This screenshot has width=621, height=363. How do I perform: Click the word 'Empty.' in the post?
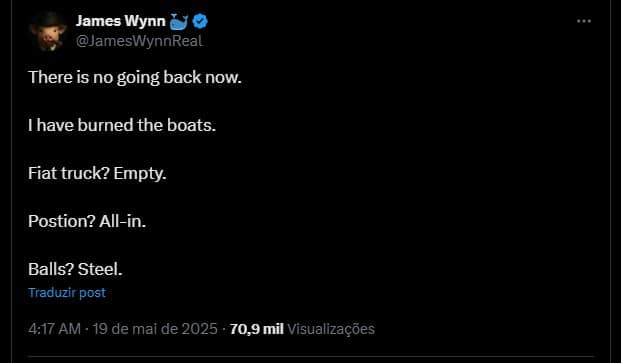140,174
